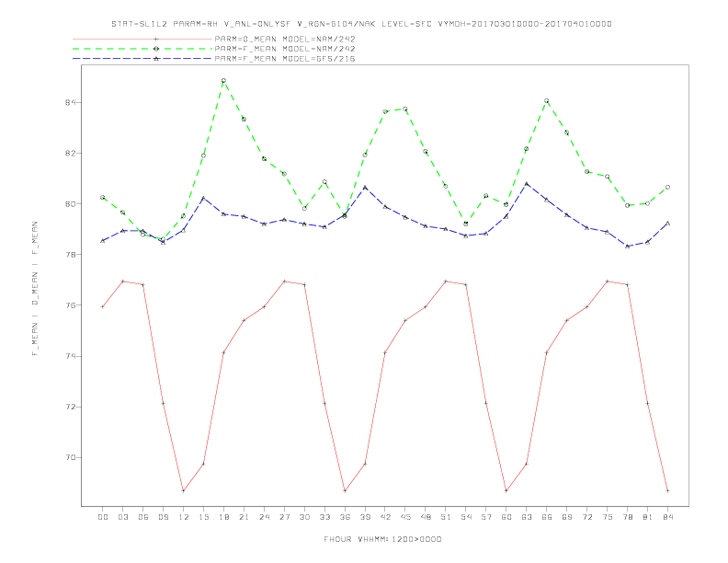Click the x-axis tick label 42
The image size is (728, 563).
[x=385, y=517]
